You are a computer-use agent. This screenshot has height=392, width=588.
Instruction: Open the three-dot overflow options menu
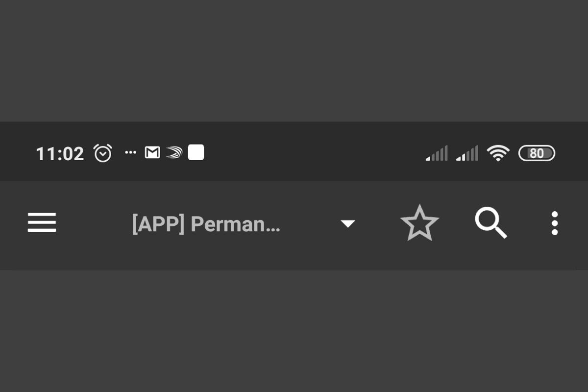(554, 223)
